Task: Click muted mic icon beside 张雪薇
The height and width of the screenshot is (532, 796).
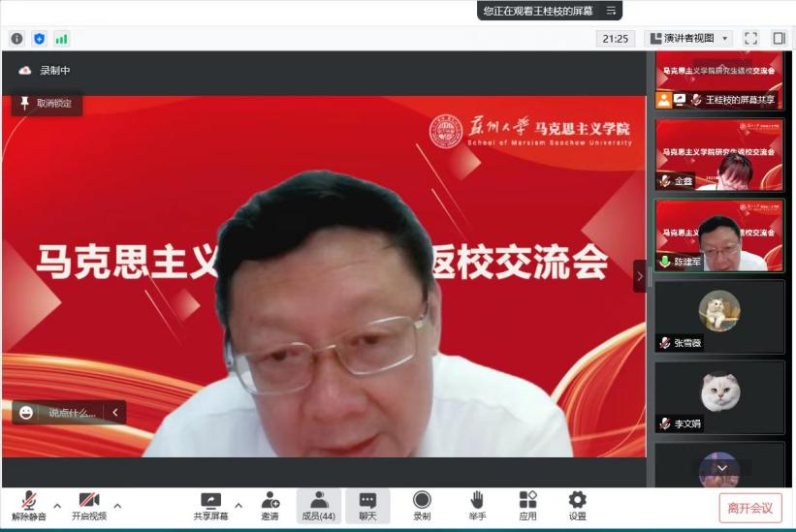Action: (665, 343)
